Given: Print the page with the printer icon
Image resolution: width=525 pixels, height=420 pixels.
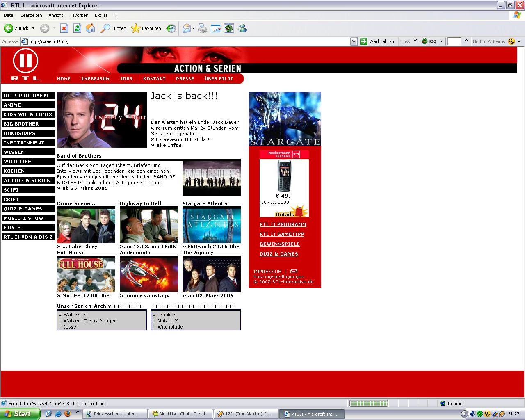Looking at the screenshot, I should tap(203, 28).
